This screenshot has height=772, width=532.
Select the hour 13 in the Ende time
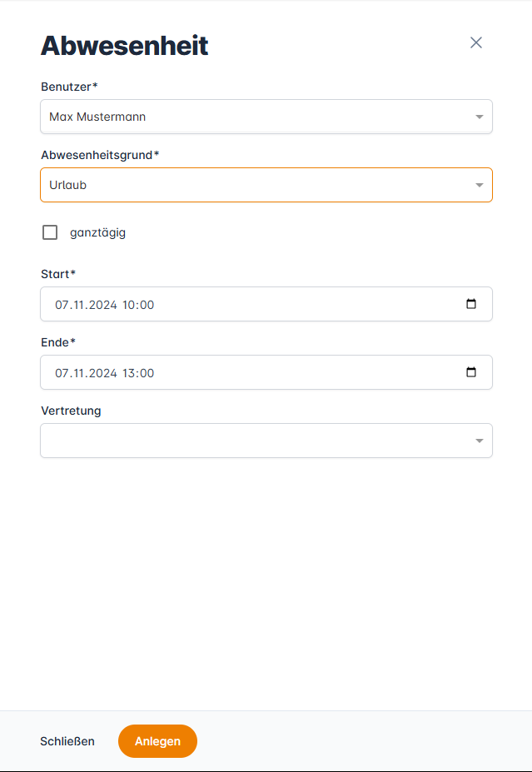tap(129, 373)
